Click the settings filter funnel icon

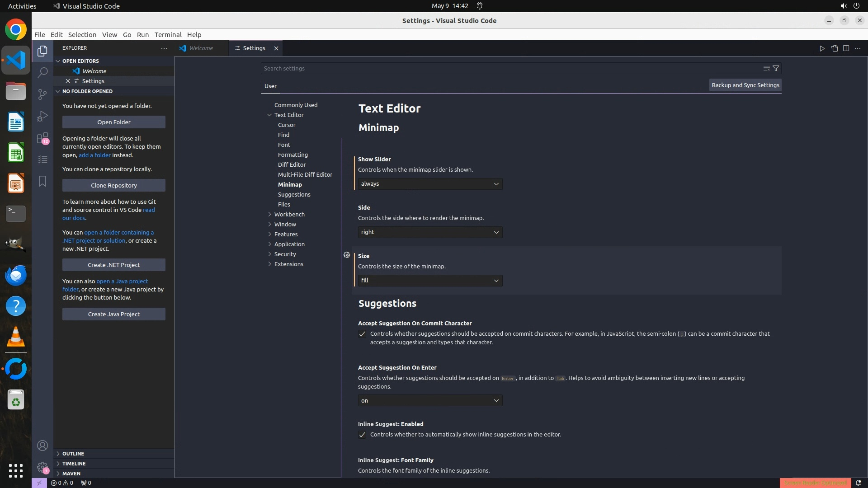(776, 68)
